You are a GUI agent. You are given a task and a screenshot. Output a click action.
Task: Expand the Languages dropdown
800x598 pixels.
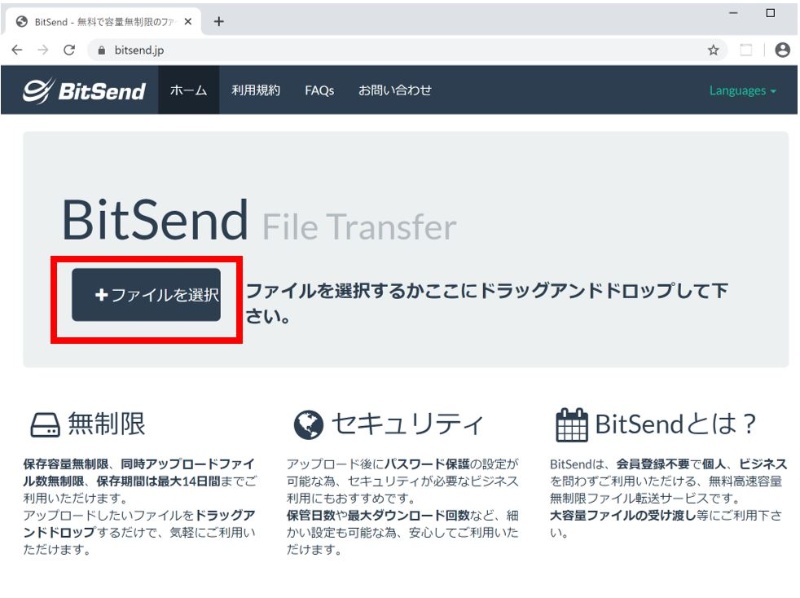click(742, 91)
